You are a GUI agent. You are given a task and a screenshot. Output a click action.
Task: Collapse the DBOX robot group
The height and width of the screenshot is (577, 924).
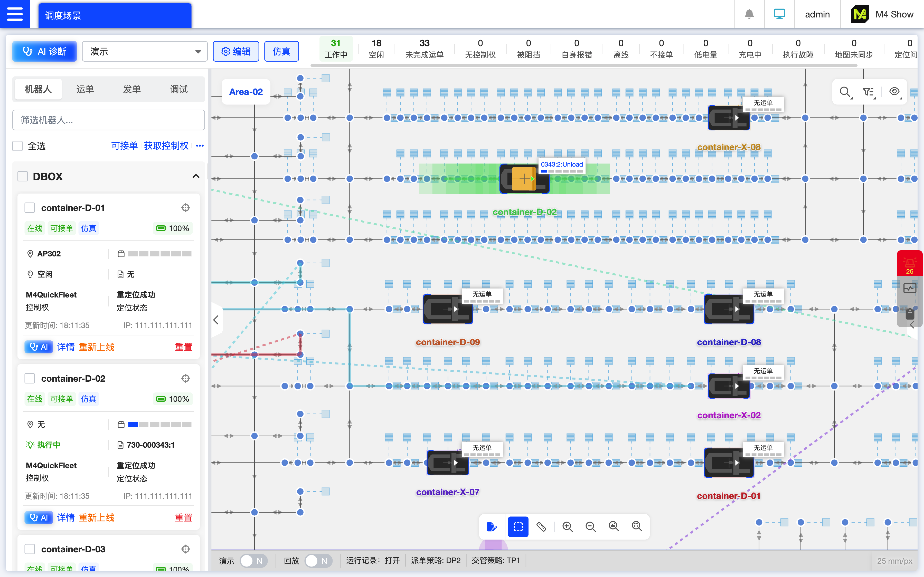coord(195,176)
